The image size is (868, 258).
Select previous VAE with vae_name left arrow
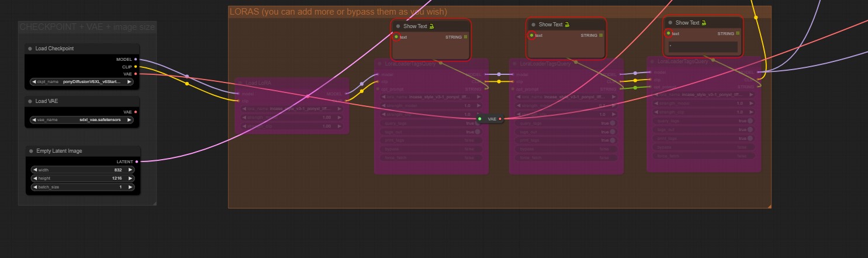coord(34,119)
